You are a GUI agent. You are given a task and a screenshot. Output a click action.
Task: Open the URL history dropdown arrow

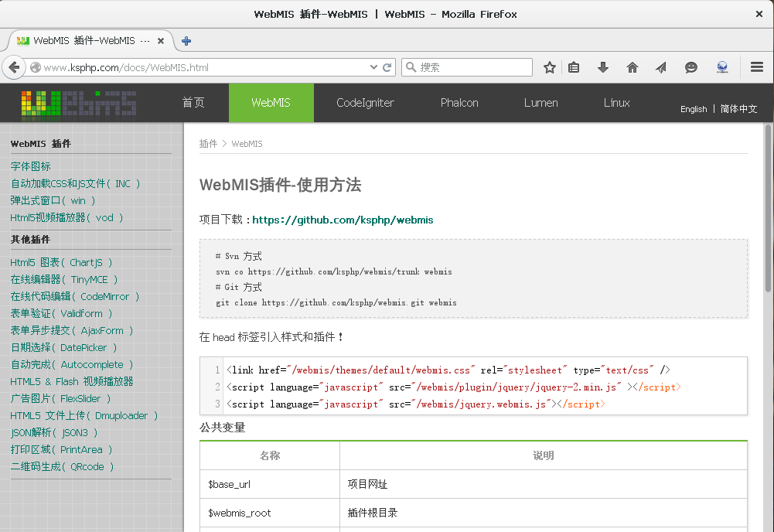(x=373, y=67)
